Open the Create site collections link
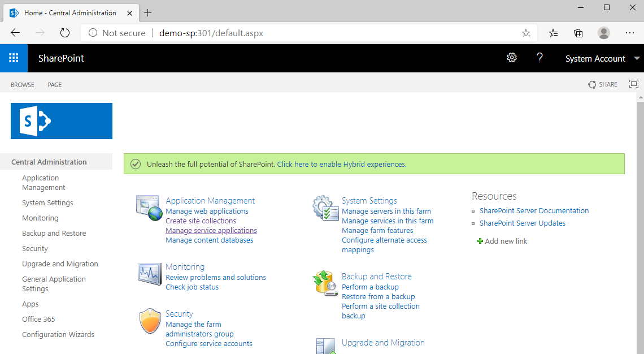This screenshot has height=354, width=644. (201, 221)
